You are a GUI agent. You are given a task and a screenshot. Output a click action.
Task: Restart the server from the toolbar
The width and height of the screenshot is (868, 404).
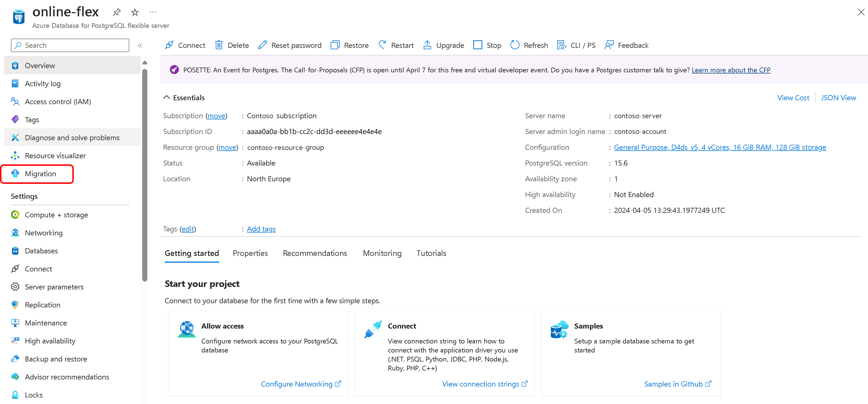(396, 45)
